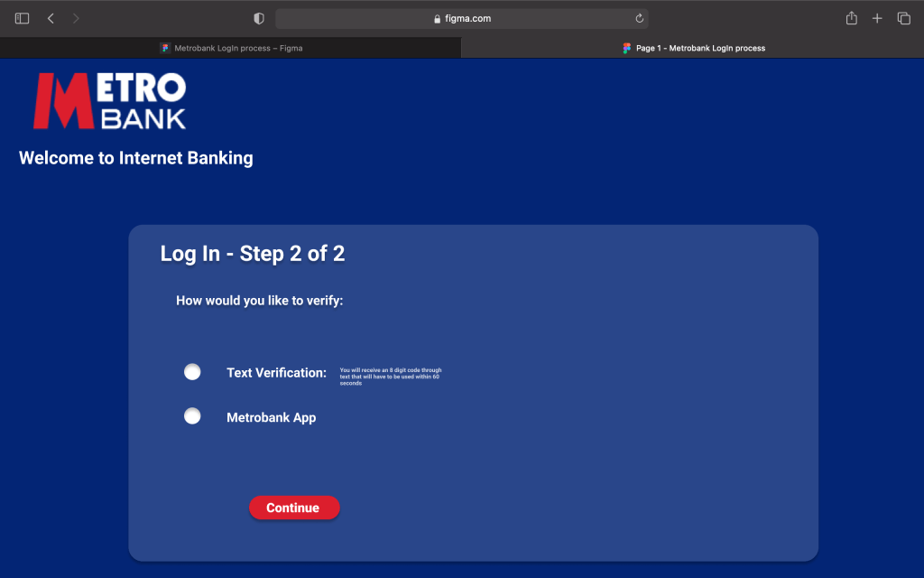Viewport: 924px width, 578px height.
Task: Reload the figma.com page
Action: coord(640,18)
